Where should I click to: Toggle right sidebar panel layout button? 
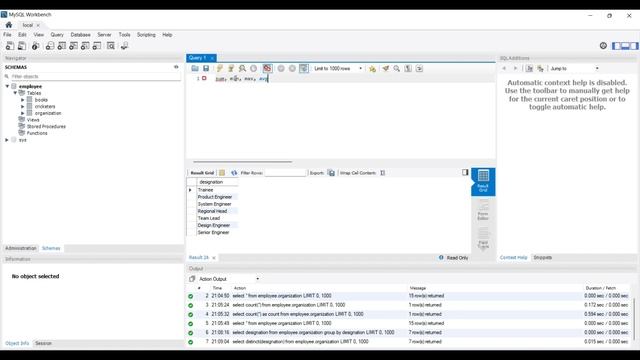[x=634, y=46]
